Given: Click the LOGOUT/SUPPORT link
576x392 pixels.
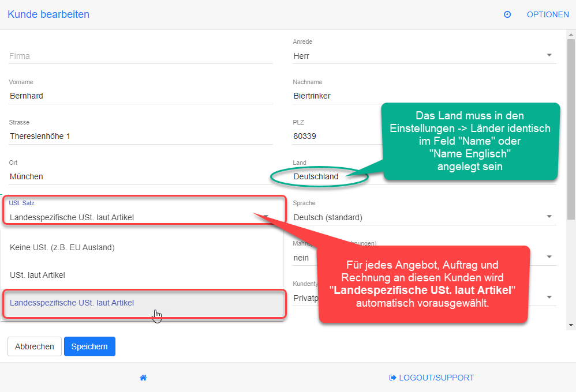Looking at the screenshot, I should pos(431,378).
